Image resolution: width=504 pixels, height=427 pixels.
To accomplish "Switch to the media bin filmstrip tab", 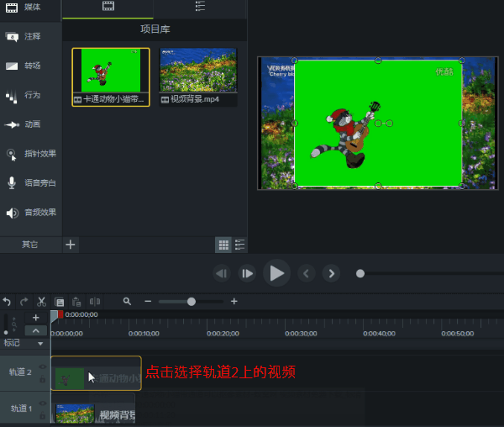I will click(108, 7).
